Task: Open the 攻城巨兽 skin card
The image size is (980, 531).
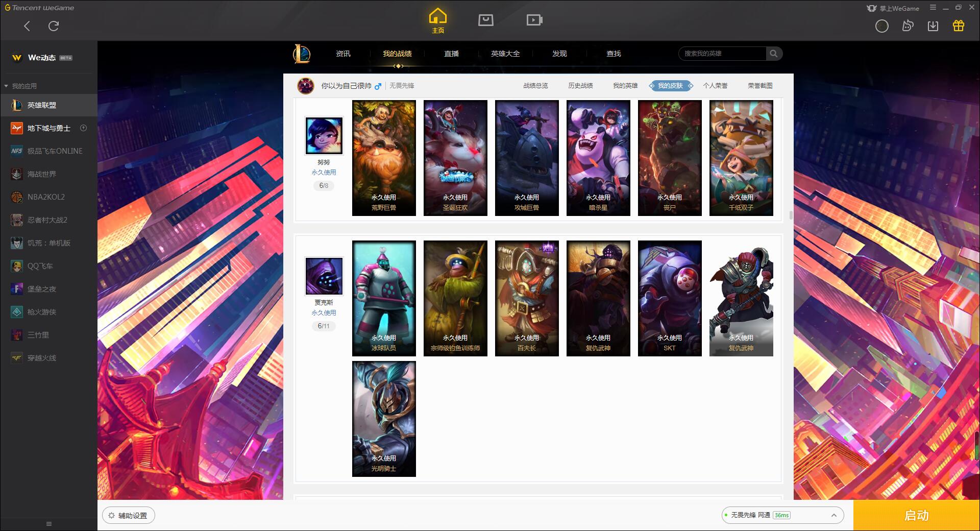Action: (527, 158)
